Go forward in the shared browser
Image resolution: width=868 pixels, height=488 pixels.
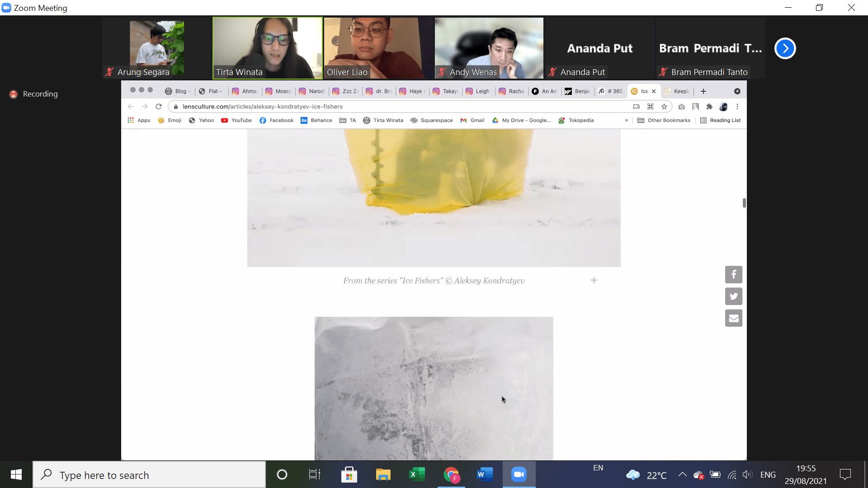(145, 107)
